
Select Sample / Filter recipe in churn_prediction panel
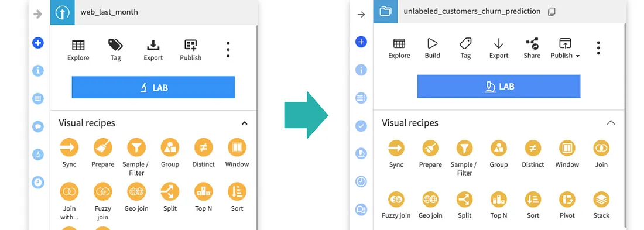[x=464, y=148]
